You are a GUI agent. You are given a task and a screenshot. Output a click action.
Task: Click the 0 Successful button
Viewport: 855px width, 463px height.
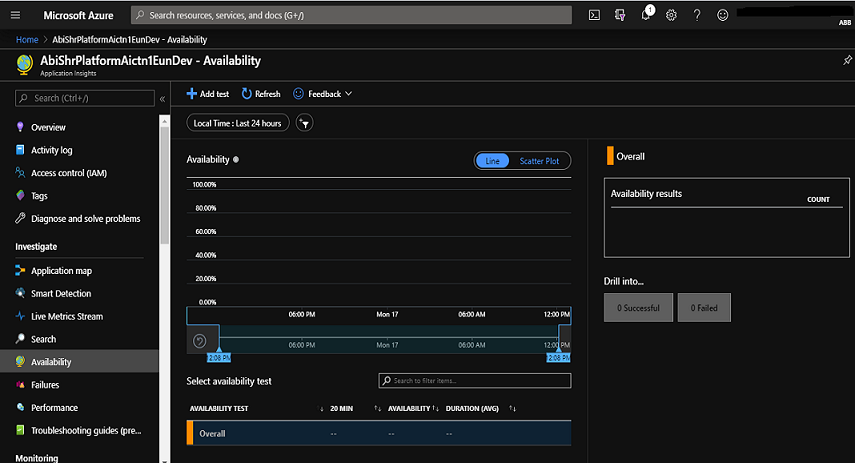(x=638, y=308)
